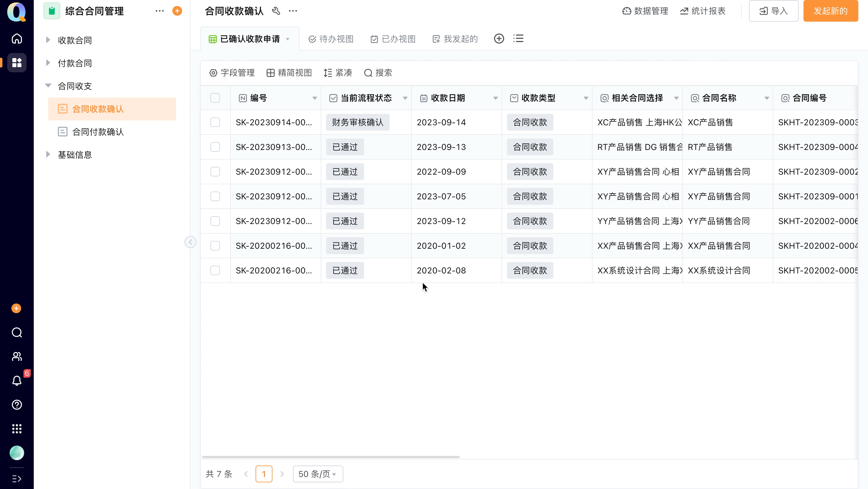Check the row dated 2022-09-09
Screen dimensions: 868x489
pyautogui.click(x=215, y=172)
